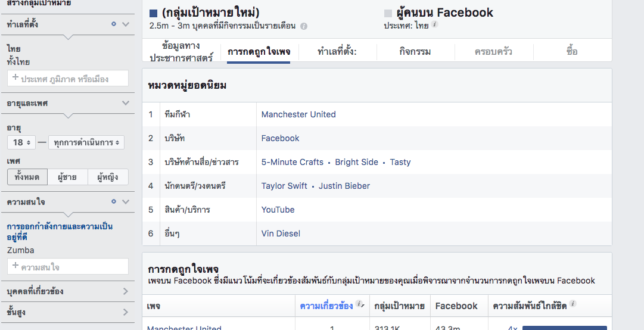
Task: Open the 5-Minute Crafts link
Action: [x=293, y=162]
